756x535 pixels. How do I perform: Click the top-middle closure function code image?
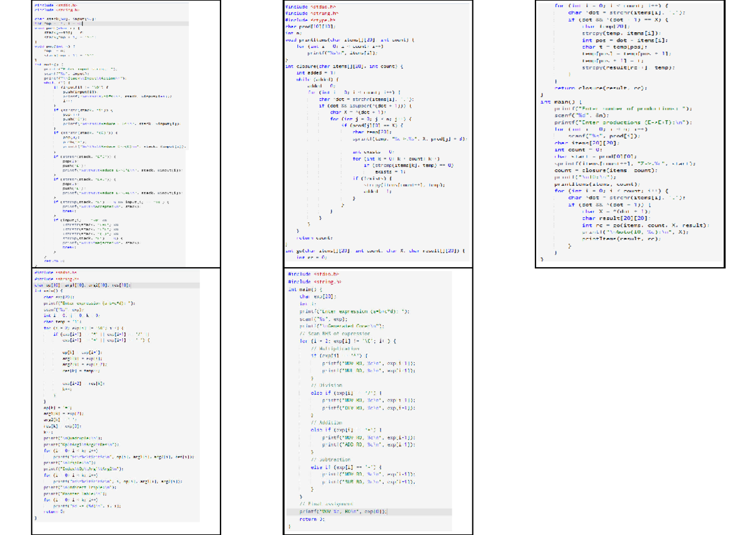pos(378,134)
